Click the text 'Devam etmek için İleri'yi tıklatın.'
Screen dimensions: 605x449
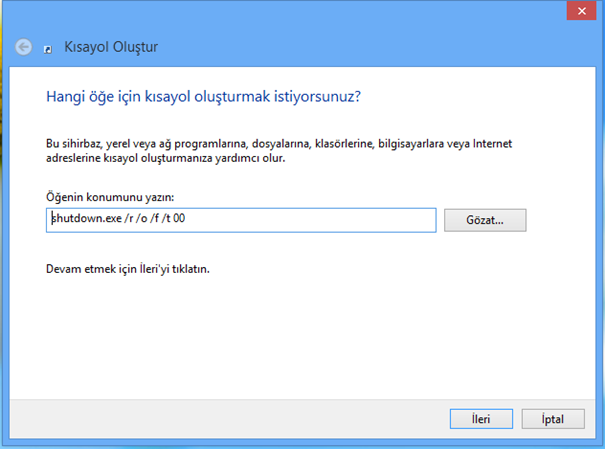coord(128,269)
